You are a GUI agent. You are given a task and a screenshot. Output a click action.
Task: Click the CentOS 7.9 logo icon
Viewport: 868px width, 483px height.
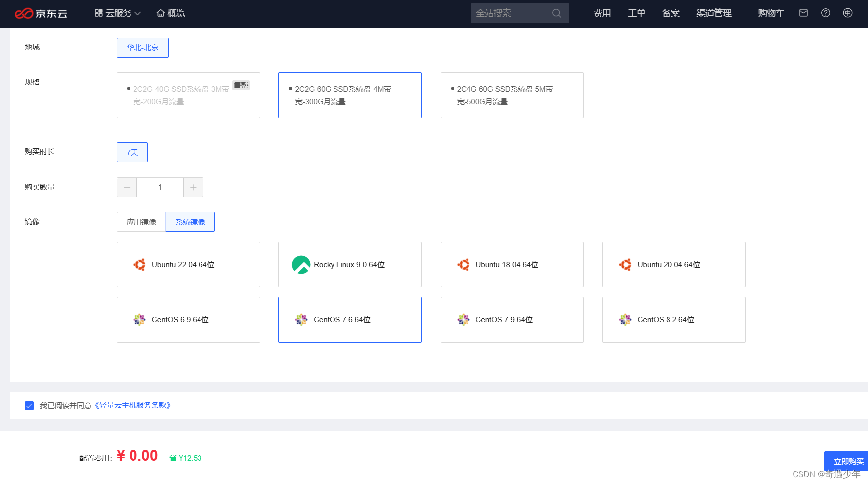click(463, 320)
